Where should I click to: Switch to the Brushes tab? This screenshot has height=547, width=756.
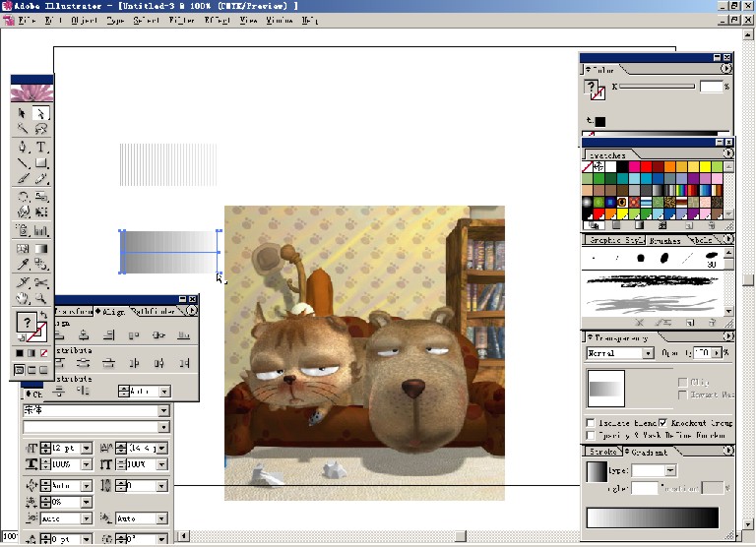tap(664, 240)
